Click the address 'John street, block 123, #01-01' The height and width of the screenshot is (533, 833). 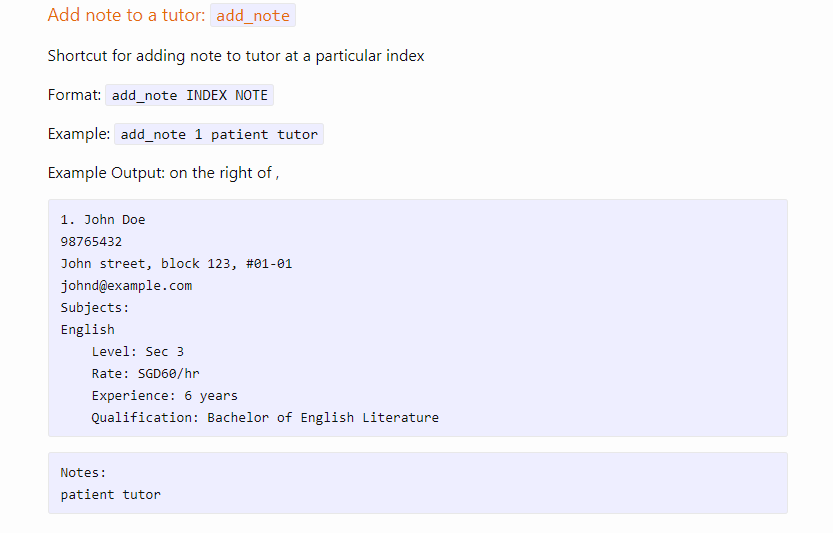click(x=176, y=264)
